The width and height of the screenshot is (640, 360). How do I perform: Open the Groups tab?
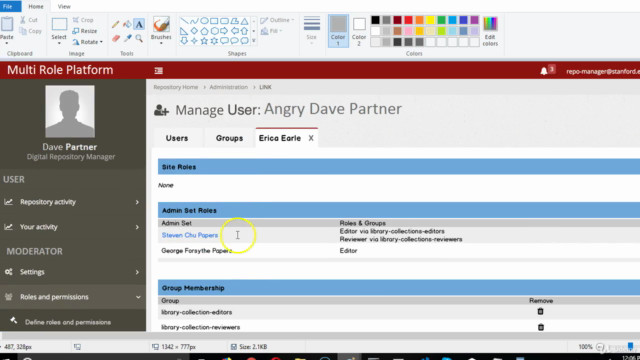pyautogui.click(x=229, y=138)
